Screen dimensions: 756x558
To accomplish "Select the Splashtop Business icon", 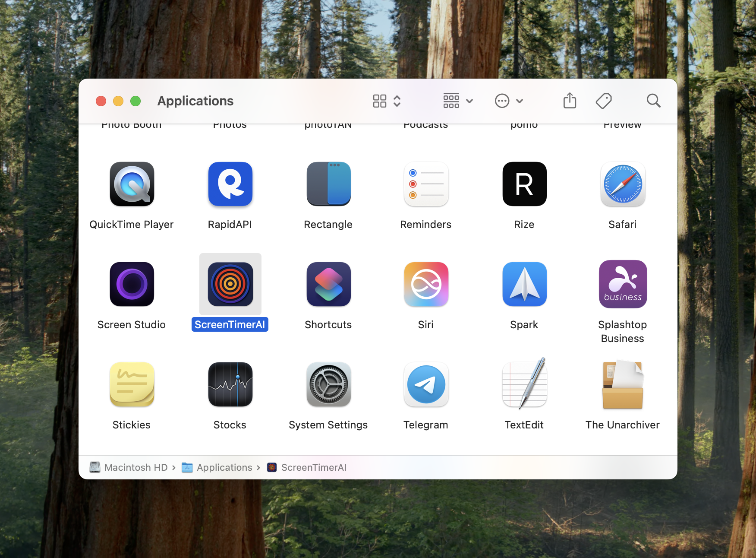I will (622, 284).
